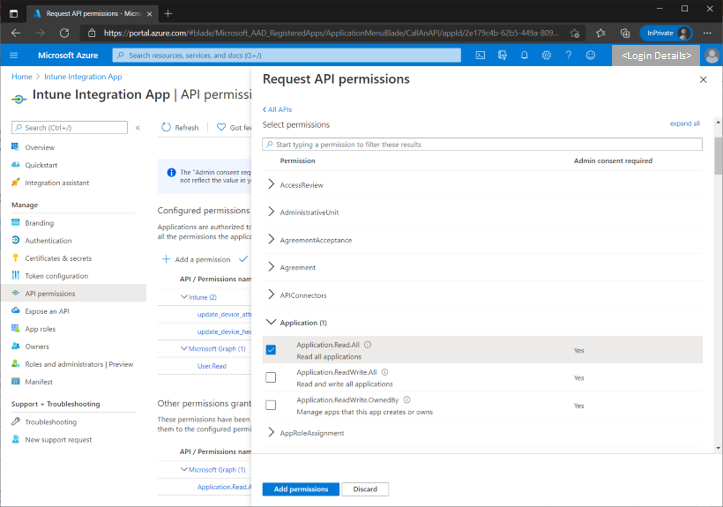Image resolution: width=723 pixels, height=507 pixels.
Task: Click the Discard button
Action: [x=365, y=489]
